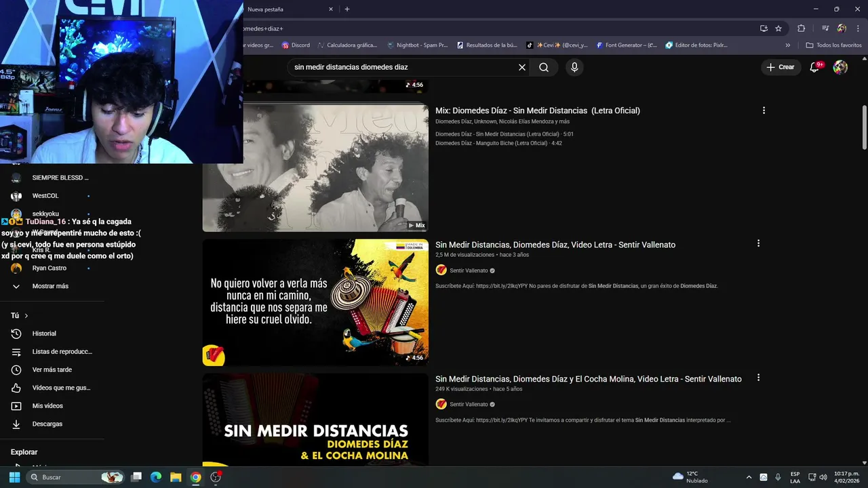This screenshot has height=488, width=868.
Task: Start voice search with the microphone icon
Action: (x=574, y=67)
